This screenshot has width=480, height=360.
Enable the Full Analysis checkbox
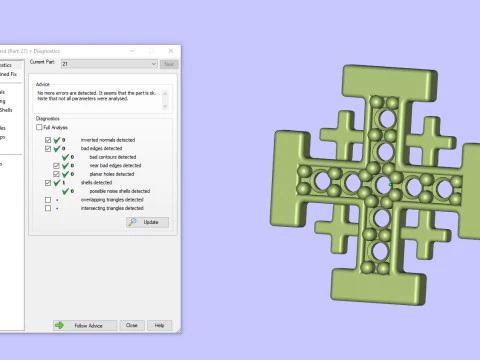click(39, 127)
